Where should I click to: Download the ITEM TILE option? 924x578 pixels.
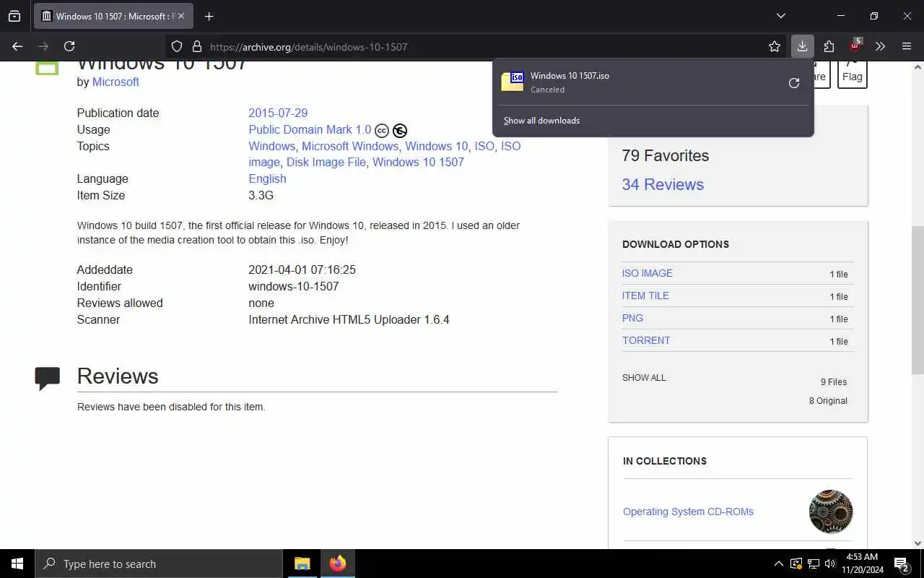coord(645,296)
